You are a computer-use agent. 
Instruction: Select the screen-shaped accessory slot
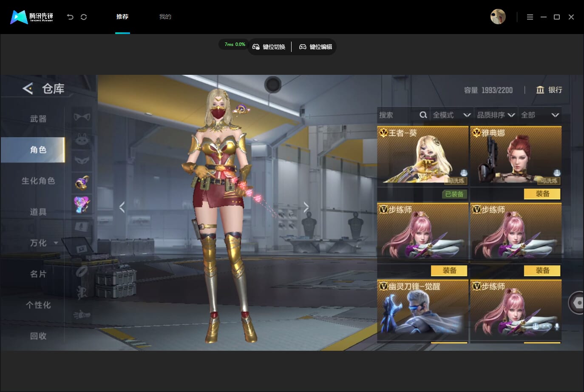pyautogui.click(x=82, y=248)
